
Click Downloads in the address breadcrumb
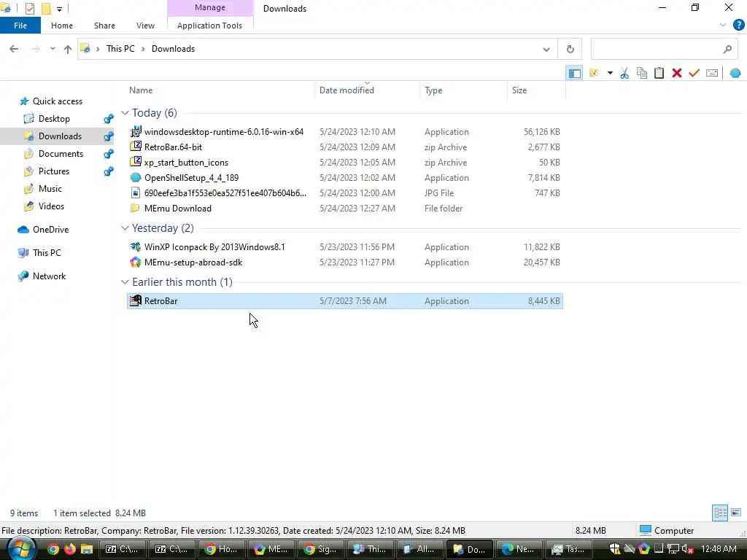click(x=173, y=49)
